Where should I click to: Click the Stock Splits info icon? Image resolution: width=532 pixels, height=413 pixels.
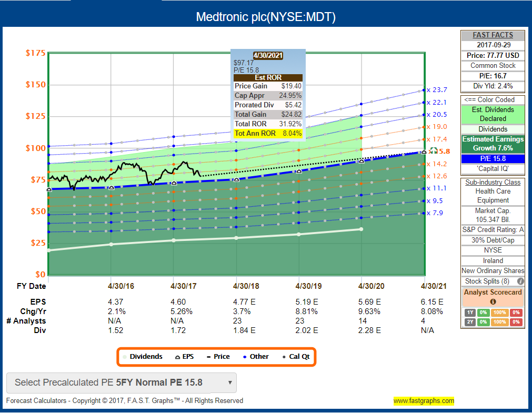tap(520, 281)
